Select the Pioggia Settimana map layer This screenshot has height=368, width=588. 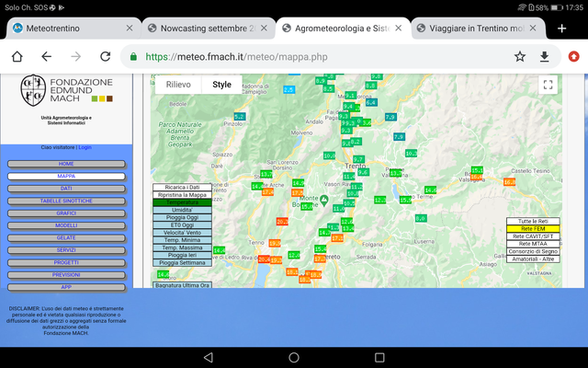(182, 263)
